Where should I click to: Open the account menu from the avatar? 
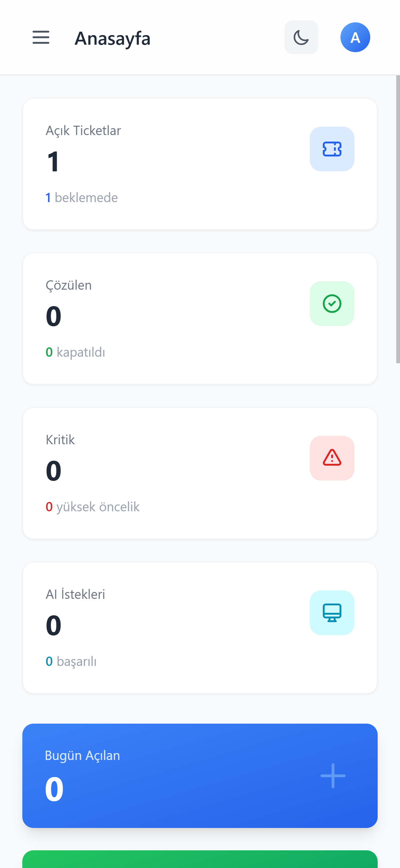click(x=355, y=37)
